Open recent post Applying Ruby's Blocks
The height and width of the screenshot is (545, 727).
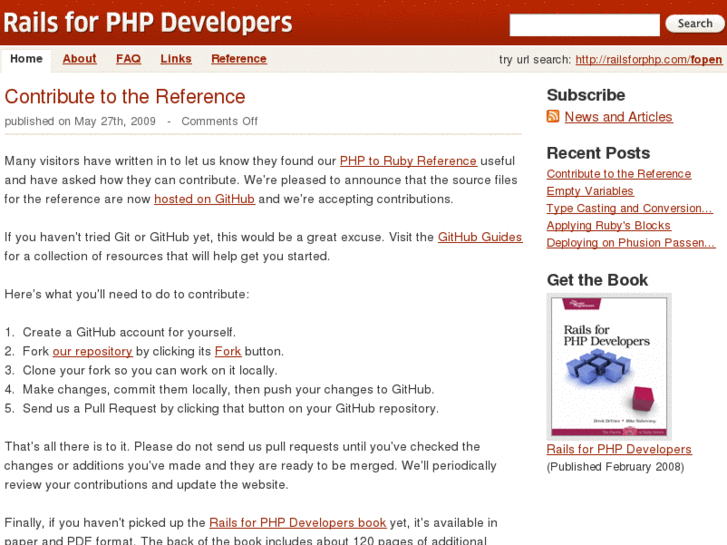(x=608, y=225)
